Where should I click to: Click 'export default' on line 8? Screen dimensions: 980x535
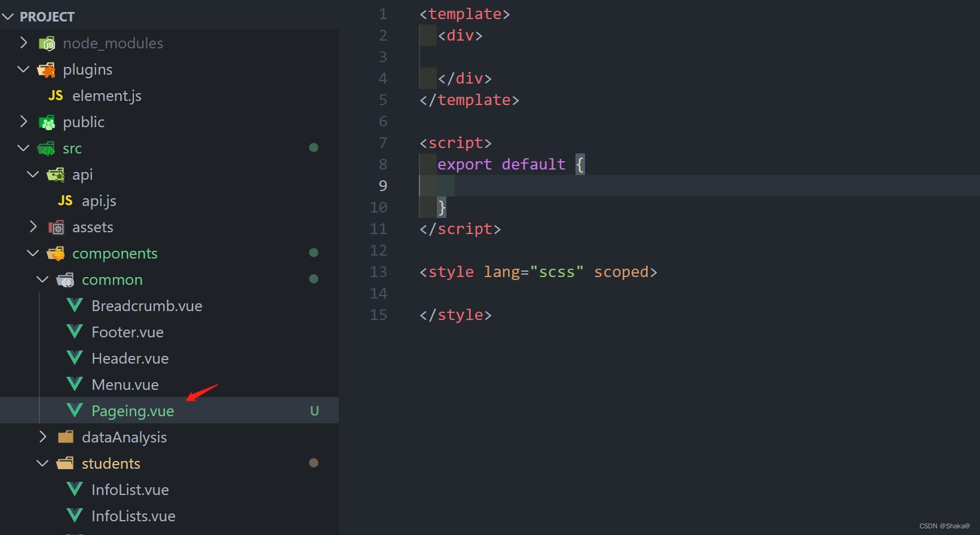(x=501, y=164)
